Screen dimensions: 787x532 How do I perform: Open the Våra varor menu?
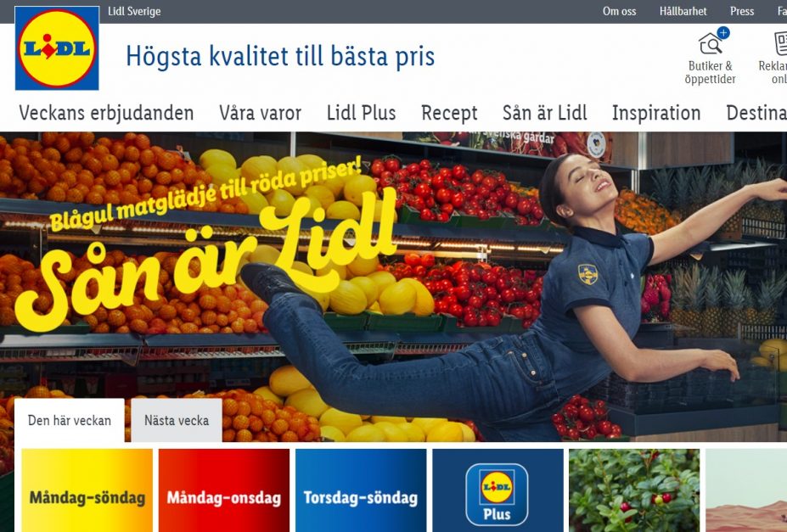click(x=260, y=113)
